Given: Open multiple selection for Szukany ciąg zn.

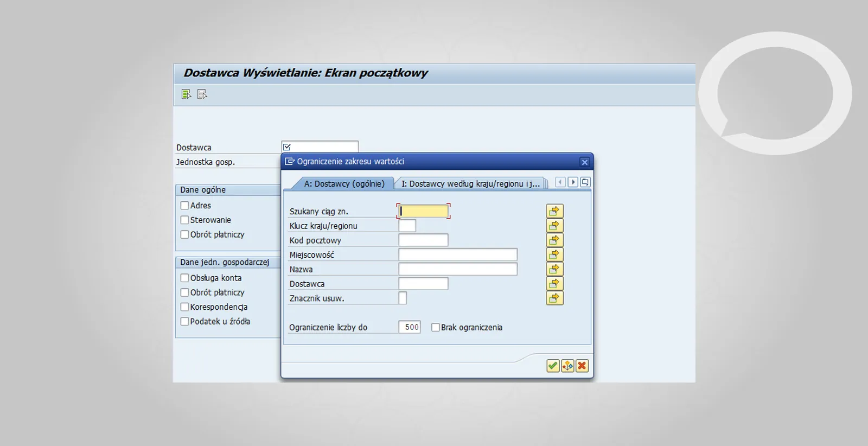Looking at the screenshot, I should pyautogui.click(x=554, y=211).
